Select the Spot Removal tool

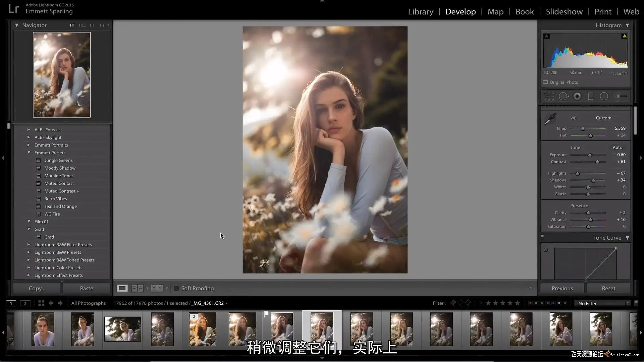[563, 97]
